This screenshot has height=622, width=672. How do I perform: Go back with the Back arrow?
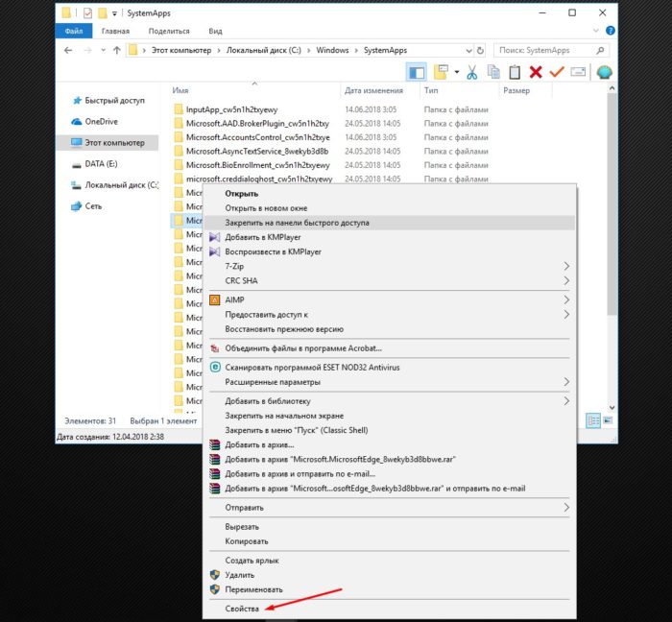click(x=68, y=51)
